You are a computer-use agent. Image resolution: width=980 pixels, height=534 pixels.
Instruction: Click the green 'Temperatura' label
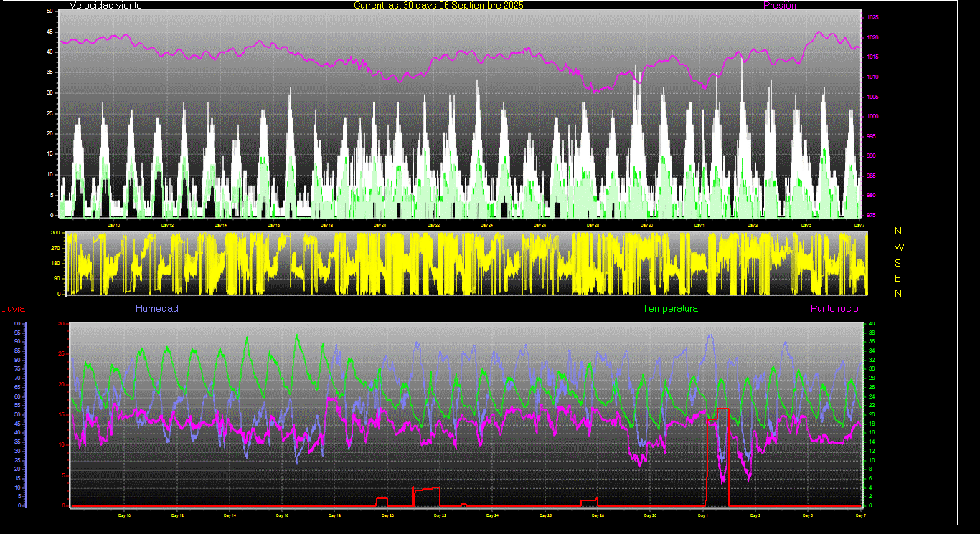[x=669, y=308]
